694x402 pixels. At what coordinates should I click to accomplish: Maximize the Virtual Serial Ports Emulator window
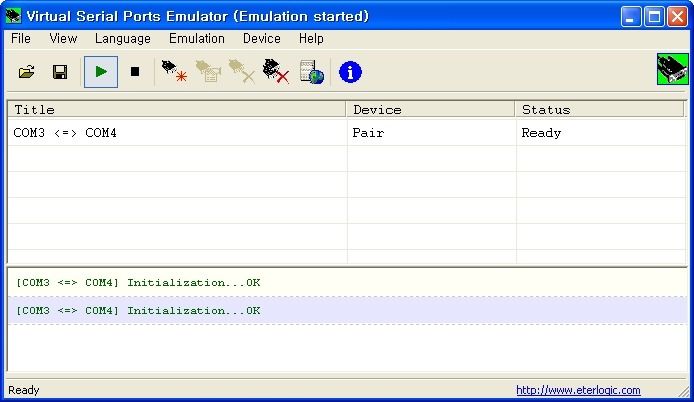[x=654, y=17]
